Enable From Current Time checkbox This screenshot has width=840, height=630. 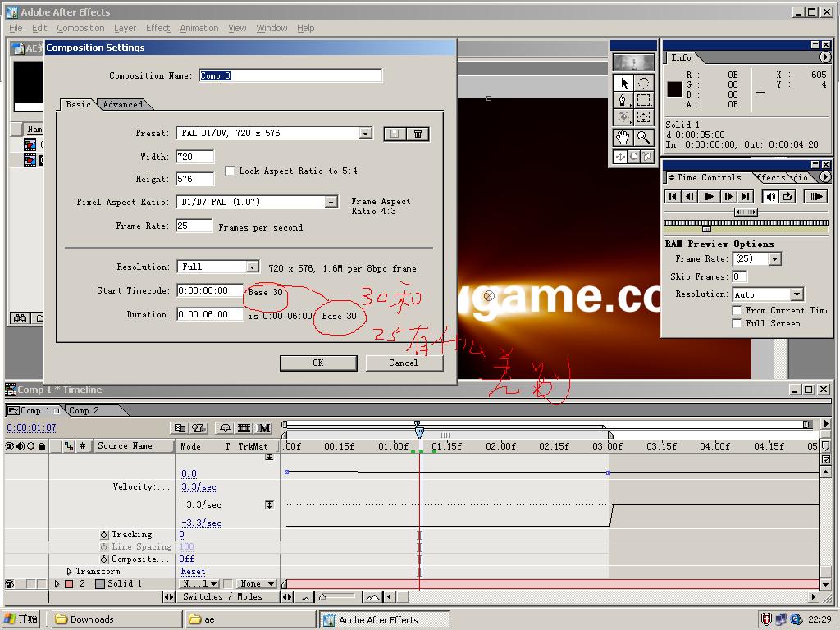[x=737, y=310]
